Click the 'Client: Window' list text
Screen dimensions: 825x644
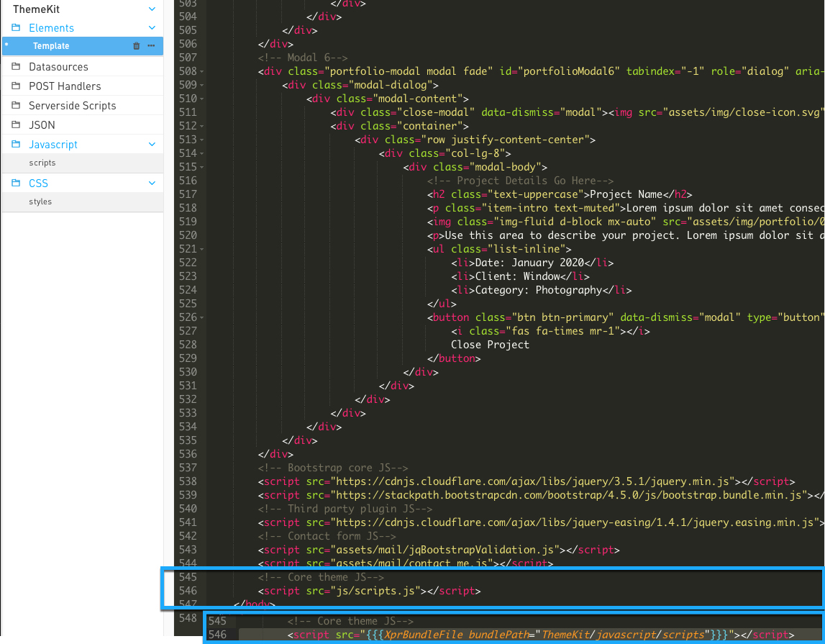click(x=517, y=276)
